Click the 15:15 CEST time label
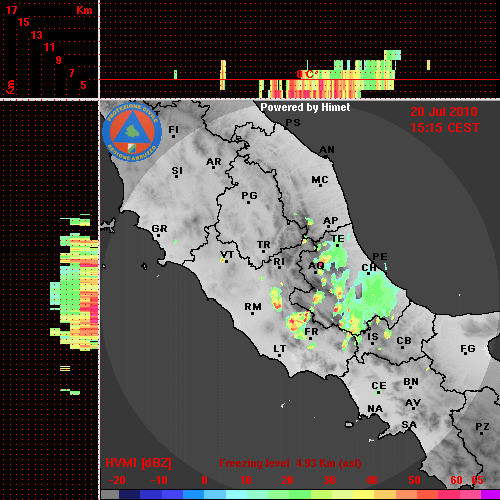 click(x=445, y=128)
